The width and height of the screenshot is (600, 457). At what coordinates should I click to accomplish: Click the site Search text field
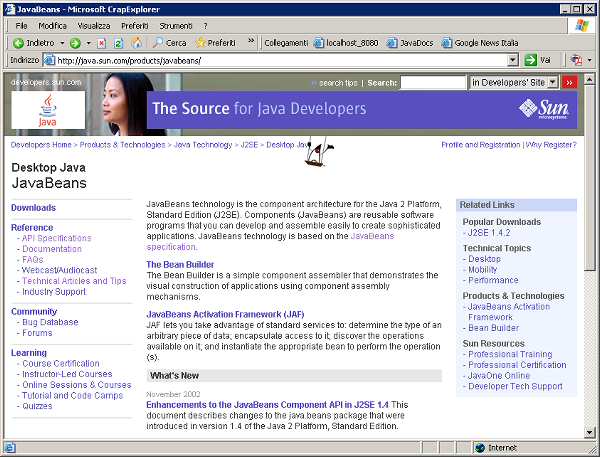(x=433, y=82)
